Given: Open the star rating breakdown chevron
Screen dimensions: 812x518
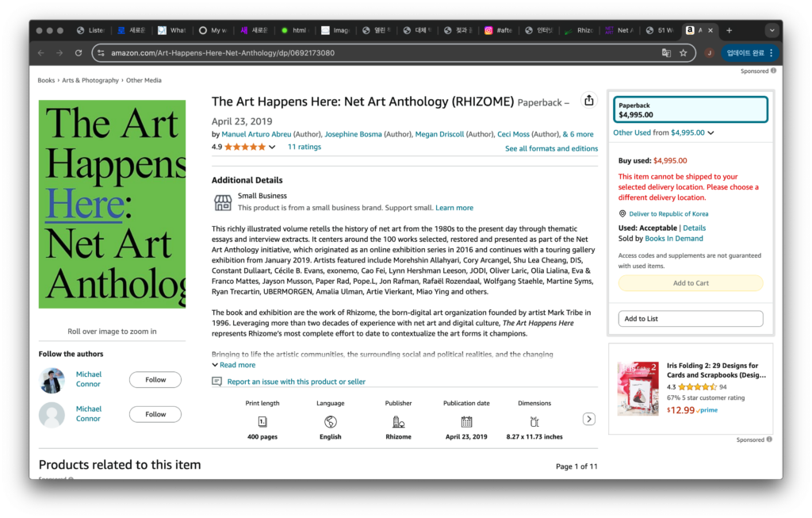Looking at the screenshot, I should coord(272,148).
